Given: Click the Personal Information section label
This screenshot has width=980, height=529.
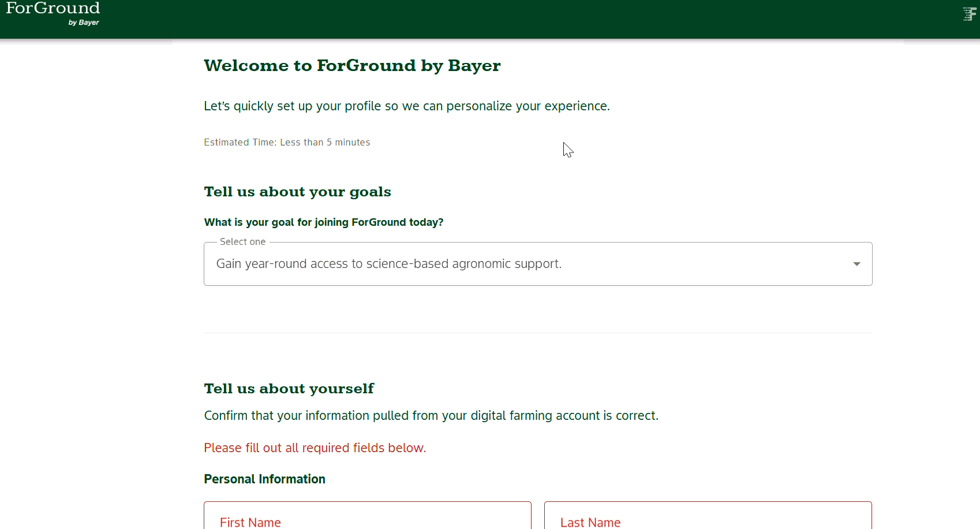Looking at the screenshot, I should tap(264, 479).
